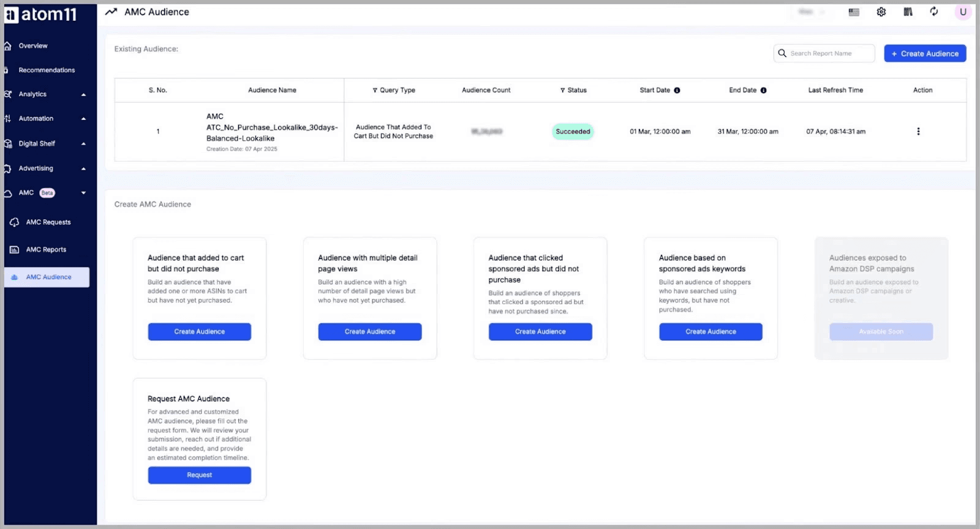Viewport: 980px width, 529px height.
Task: Create audience for clicked sponsored ads card
Action: [540, 332]
